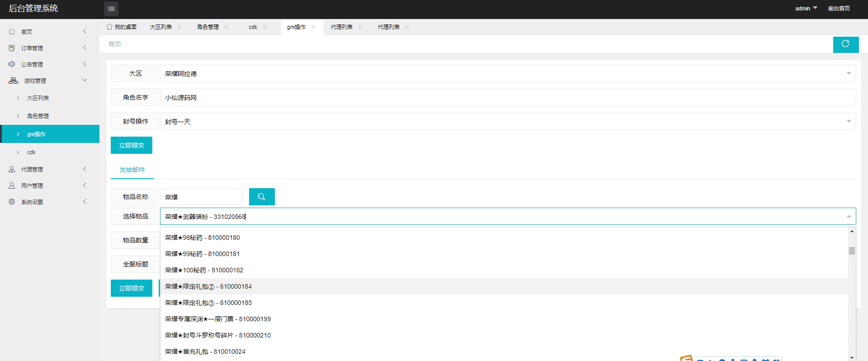Close the second 代理列表 tab

click(407, 27)
